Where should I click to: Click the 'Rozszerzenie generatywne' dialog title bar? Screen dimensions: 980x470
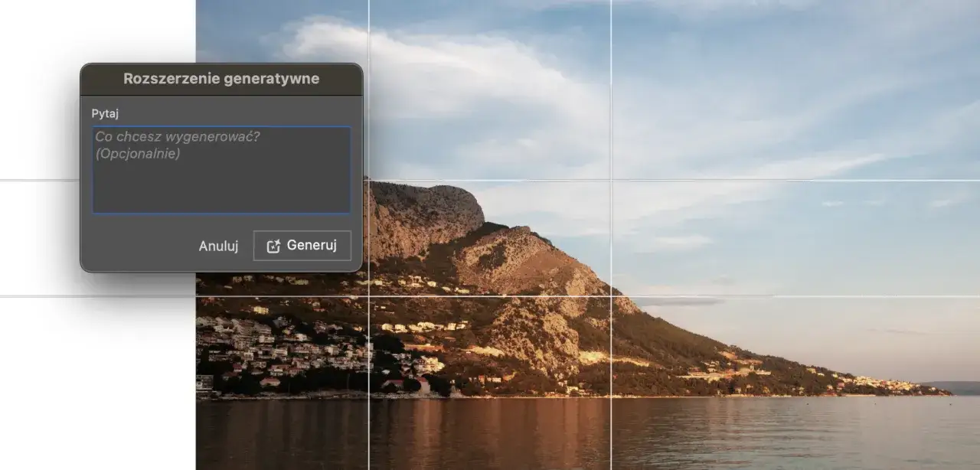click(221, 79)
